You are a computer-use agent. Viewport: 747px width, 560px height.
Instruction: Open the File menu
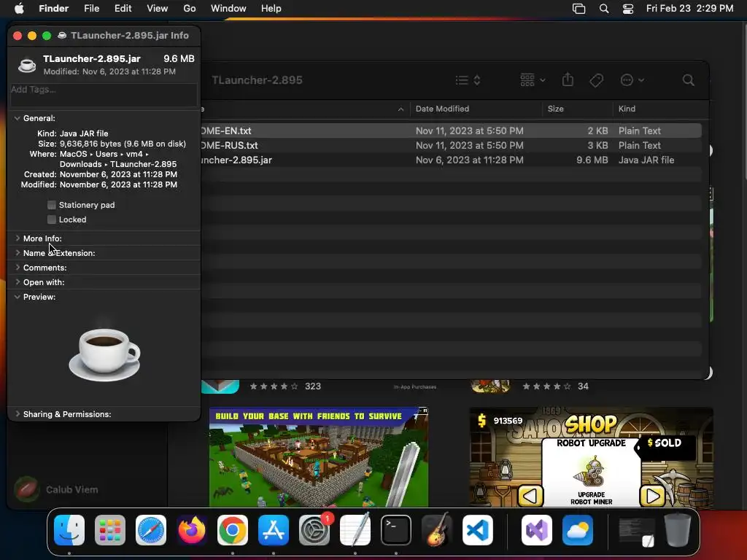click(x=91, y=9)
